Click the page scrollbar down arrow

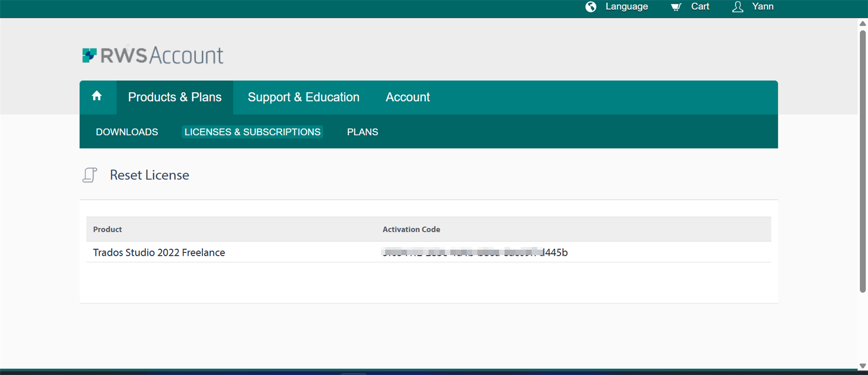[863, 366]
